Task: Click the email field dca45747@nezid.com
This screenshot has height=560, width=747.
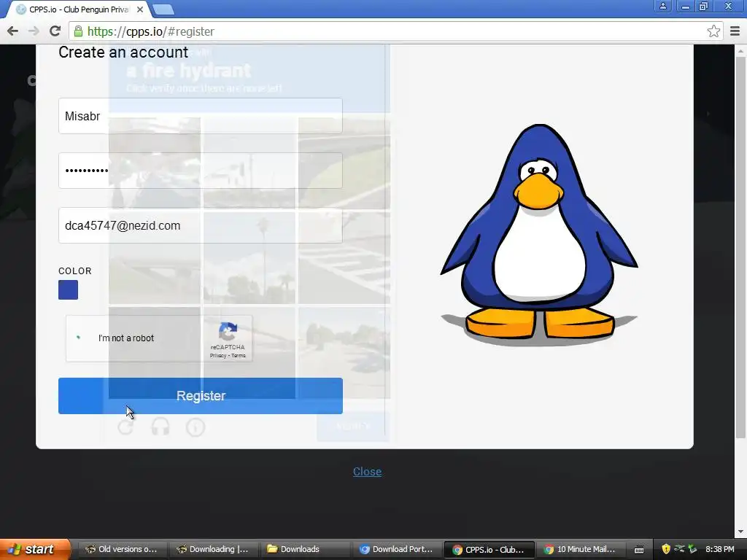Action: tap(201, 226)
